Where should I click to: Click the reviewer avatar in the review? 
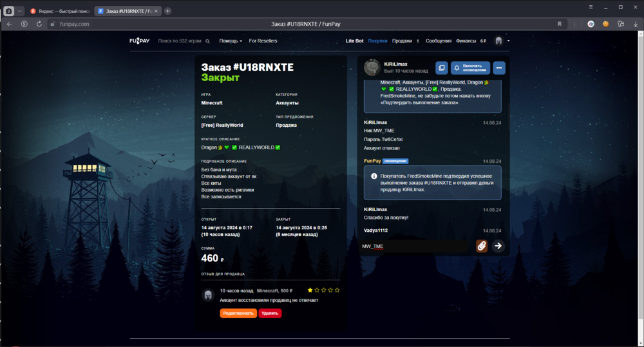click(x=208, y=295)
